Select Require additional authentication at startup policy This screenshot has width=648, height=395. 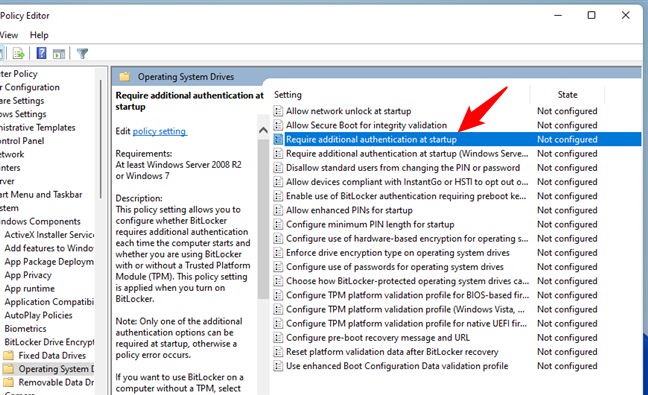coord(371,139)
